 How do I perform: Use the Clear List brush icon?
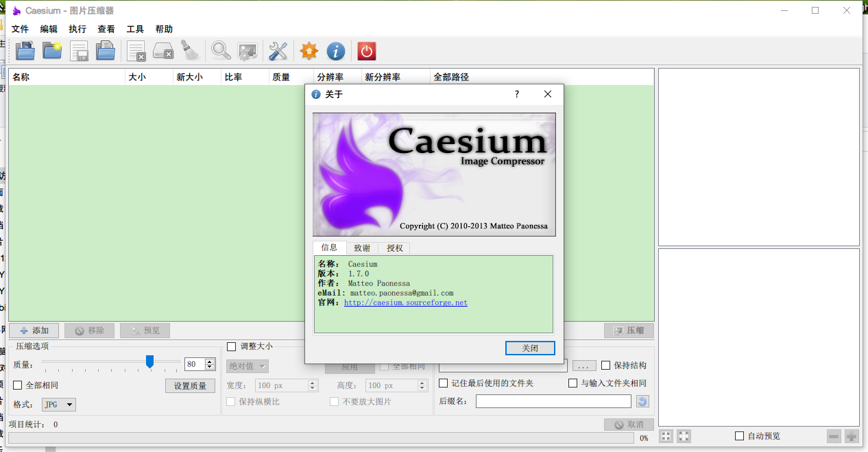pyautogui.click(x=190, y=51)
